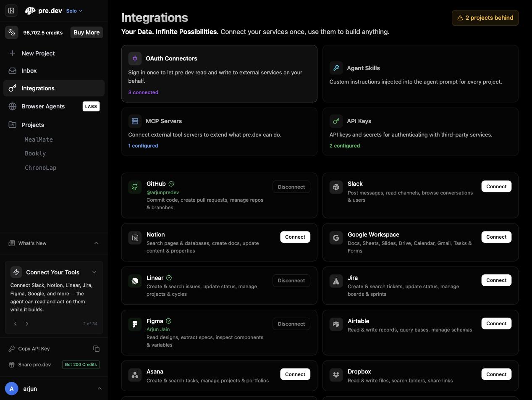The height and width of the screenshot is (400, 532).
Task: Click the Agent Skills wrench icon
Action: coord(336,68)
